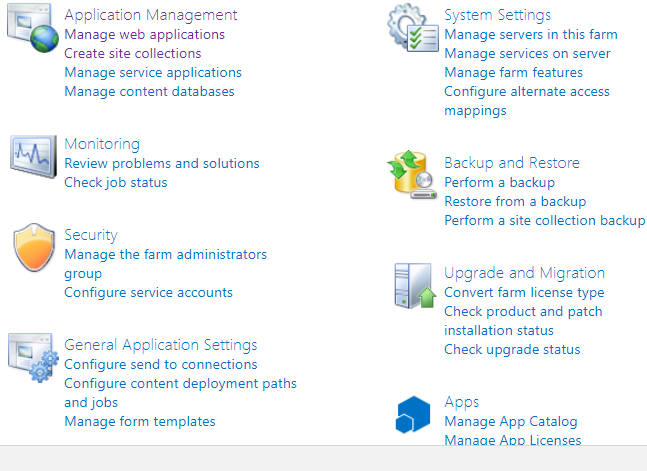
Task: Click the Manage App Catalog link
Action: pyautogui.click(x=510, y=421)
